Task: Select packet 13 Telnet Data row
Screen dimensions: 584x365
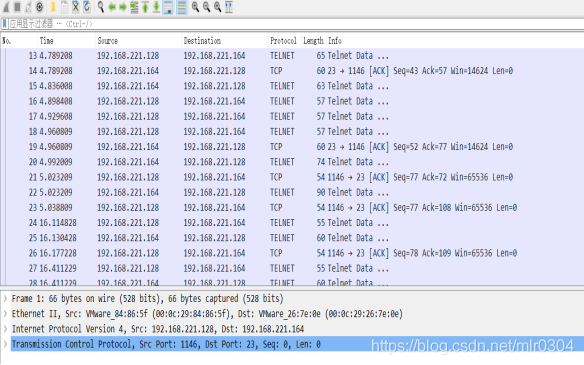Action: 292,55
